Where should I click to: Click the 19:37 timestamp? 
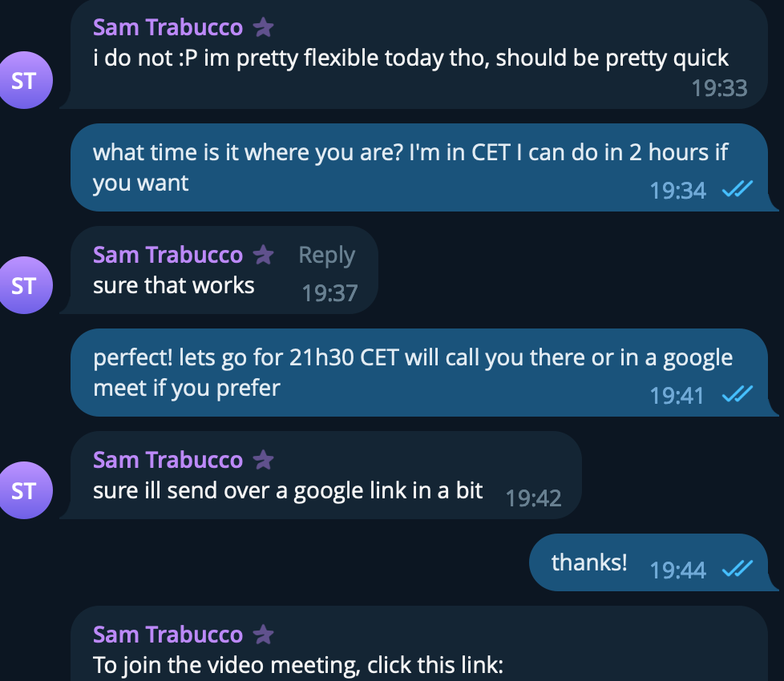[329, 293]
